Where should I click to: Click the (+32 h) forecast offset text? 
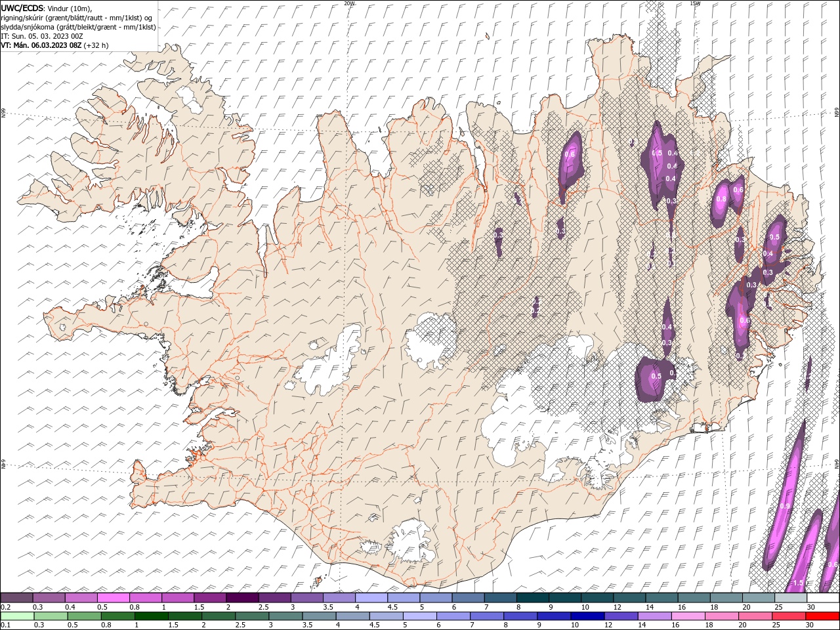(96, 45)
